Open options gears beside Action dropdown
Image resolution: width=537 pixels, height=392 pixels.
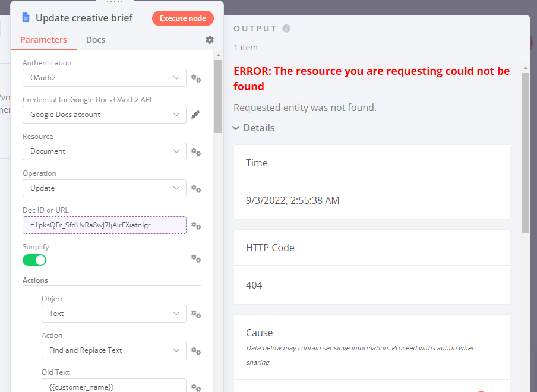196,351
